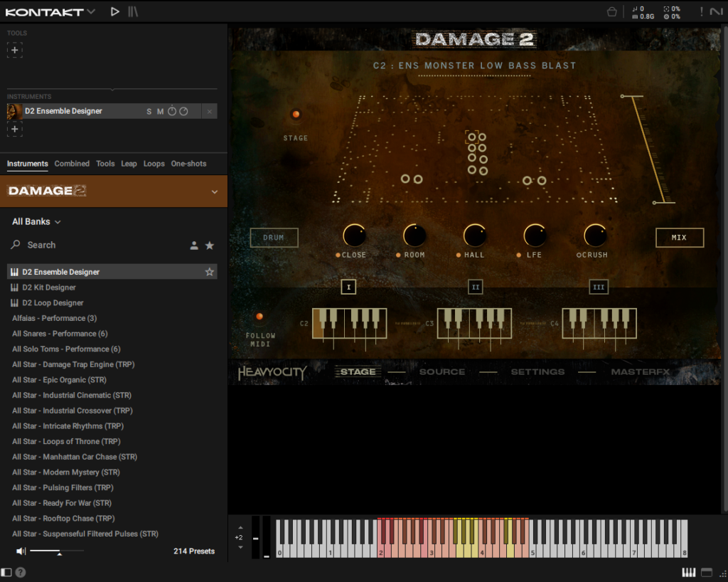
Task: Select All Star - Epic Organic preset
Action: pyautogui.click(x=59, y=380)
